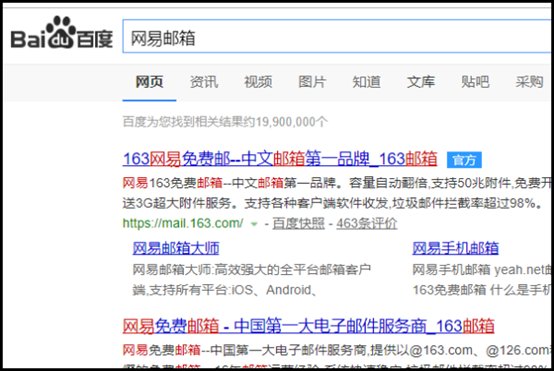Switch to the 资讯 tab
This screenshot has width=554, height=371.
(204, 82)
